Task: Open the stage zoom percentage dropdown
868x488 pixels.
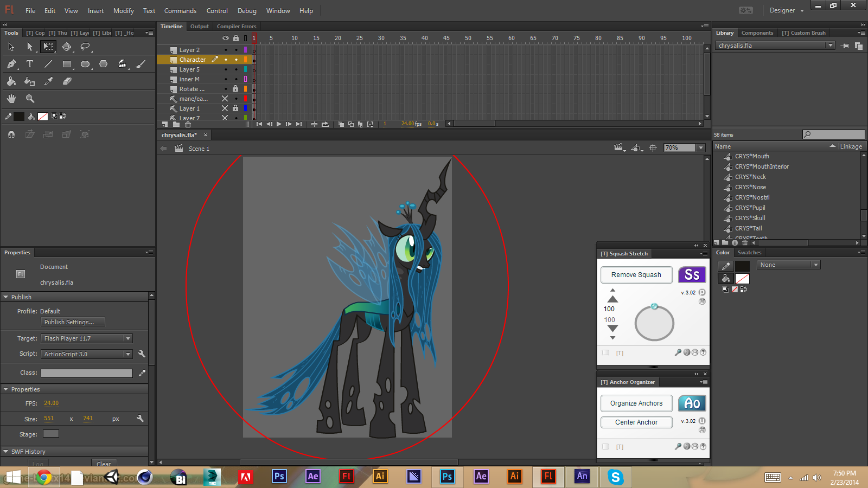Action: coord(701,148)
